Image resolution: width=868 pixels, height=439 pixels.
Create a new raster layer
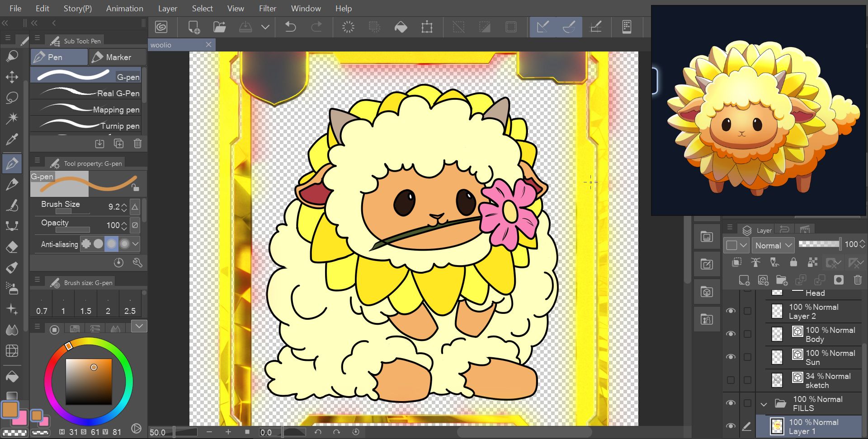coord(744,280)
